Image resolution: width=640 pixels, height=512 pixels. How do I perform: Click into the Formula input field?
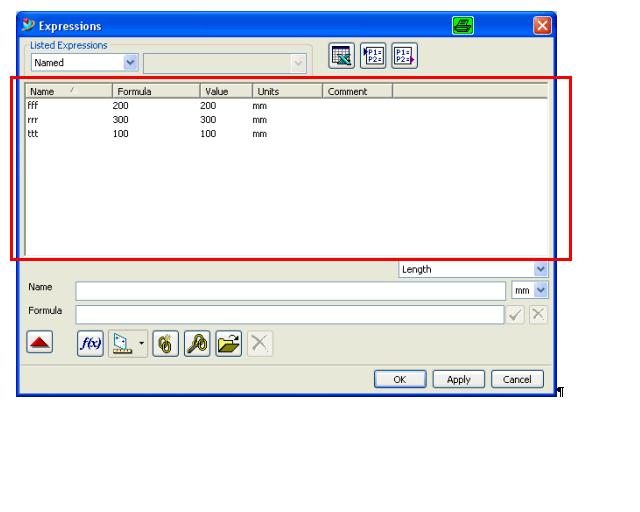290,315
